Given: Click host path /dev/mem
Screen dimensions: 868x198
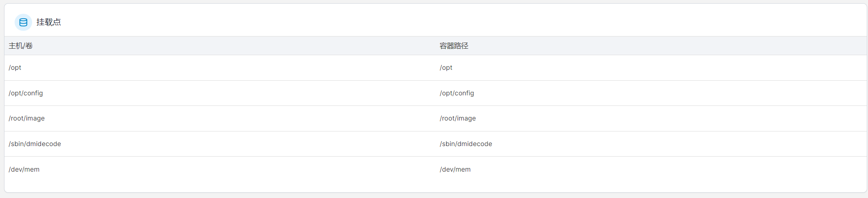Looking at the screenshot, I should (24, 170).
